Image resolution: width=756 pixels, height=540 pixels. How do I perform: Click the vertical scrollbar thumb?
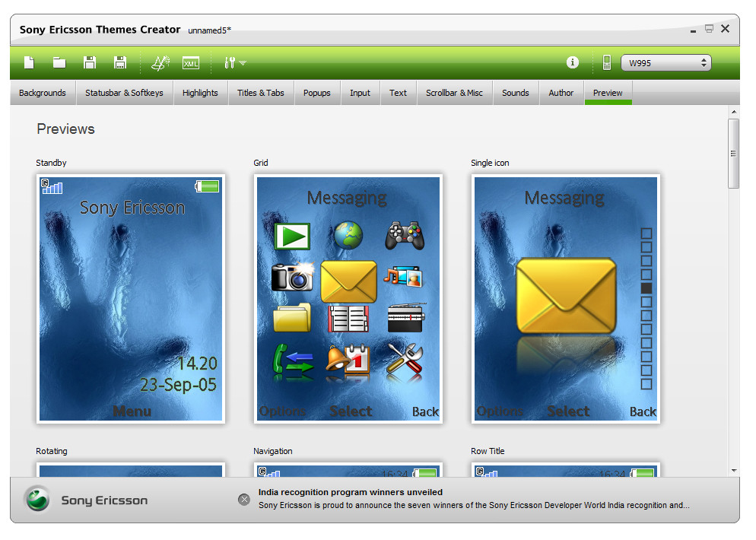click(733, 152)
